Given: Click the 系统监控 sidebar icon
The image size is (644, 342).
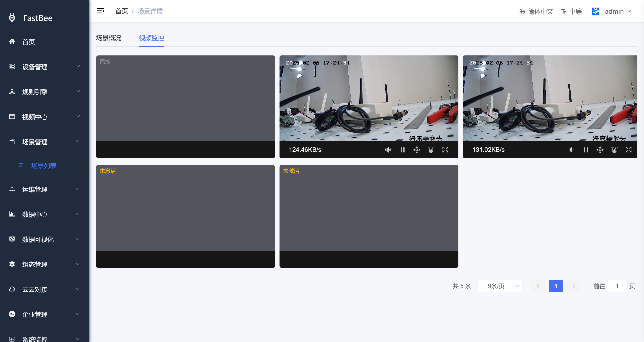Looking at the screenshot, I should click(x=12, y=339).
